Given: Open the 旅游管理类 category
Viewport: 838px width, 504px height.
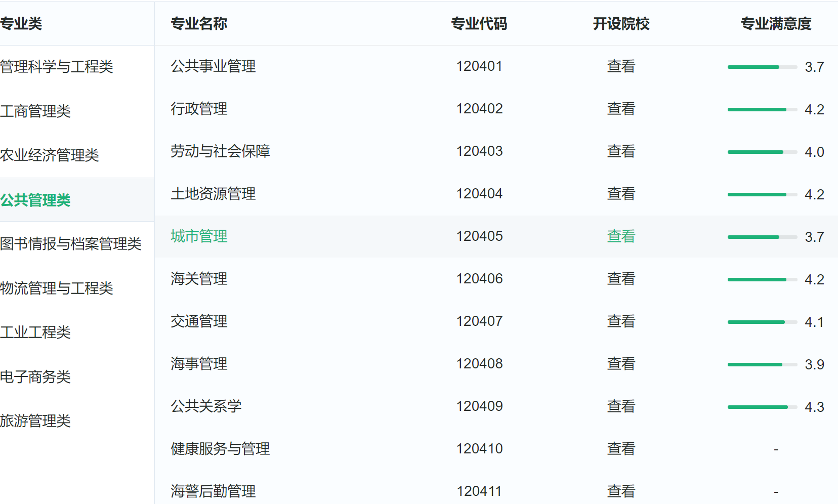Looking at the screenshot, I should (35, 421).
